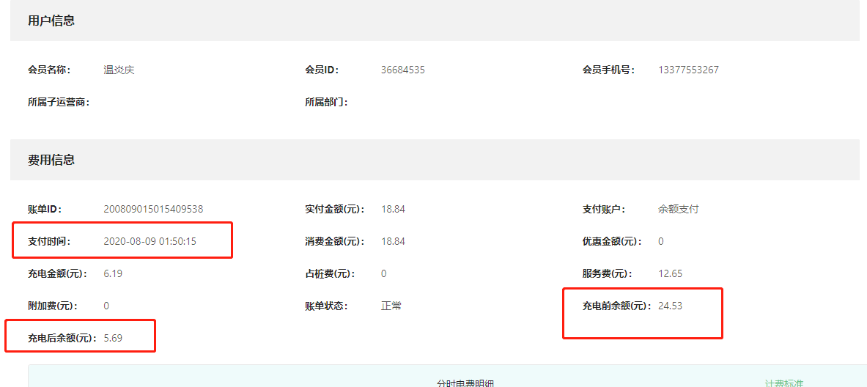This screenshot has width=867, height=387.
Task: Click the 账单状态 value 正常
Action: point(391,306)
